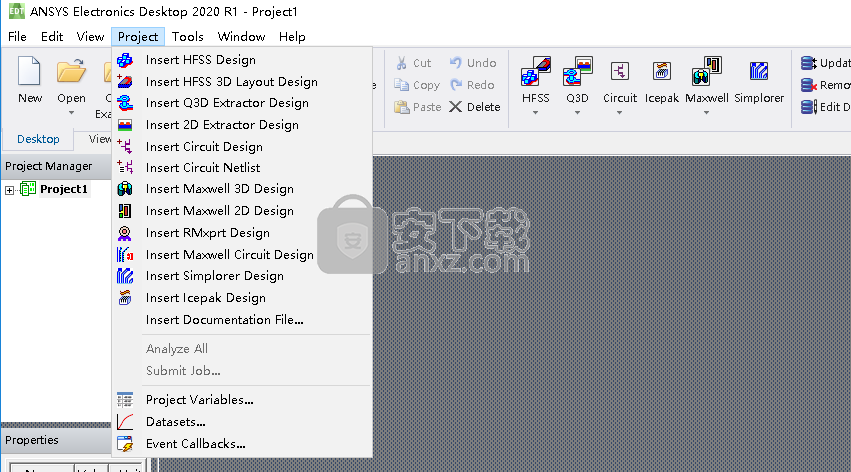Choose Analyze All menu entry
Screen dimensions: 851x472
tap(242, 349)
